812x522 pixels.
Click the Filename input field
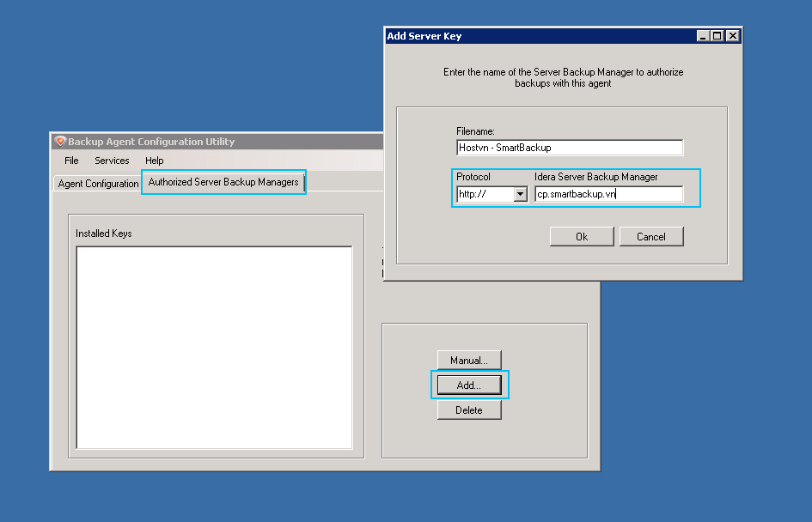[570, 148]
